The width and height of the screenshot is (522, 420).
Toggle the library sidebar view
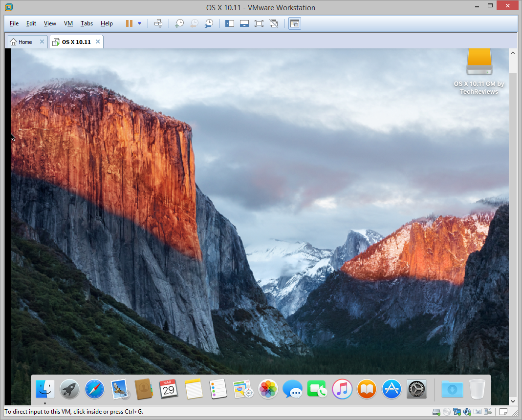[x=230, y=23]
